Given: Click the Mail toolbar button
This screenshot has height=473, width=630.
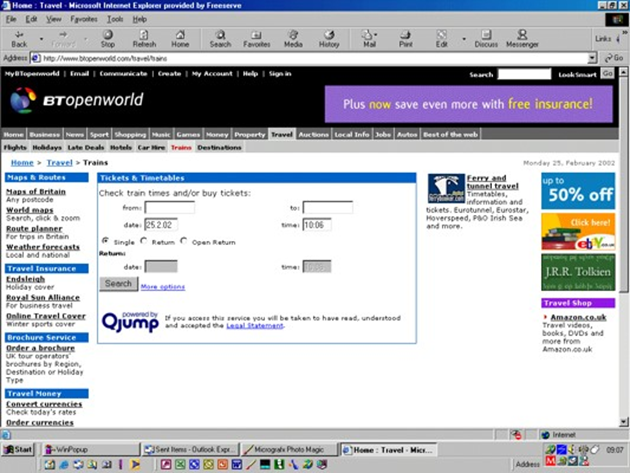Looking at the screenshot, I should (369, 39).
